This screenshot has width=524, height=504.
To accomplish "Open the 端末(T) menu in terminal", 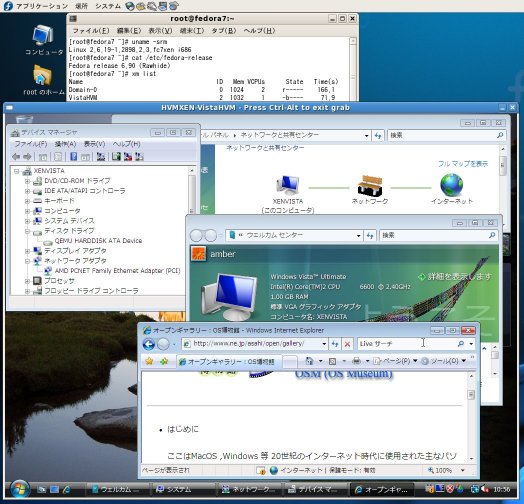I will (x=192, y=30).
